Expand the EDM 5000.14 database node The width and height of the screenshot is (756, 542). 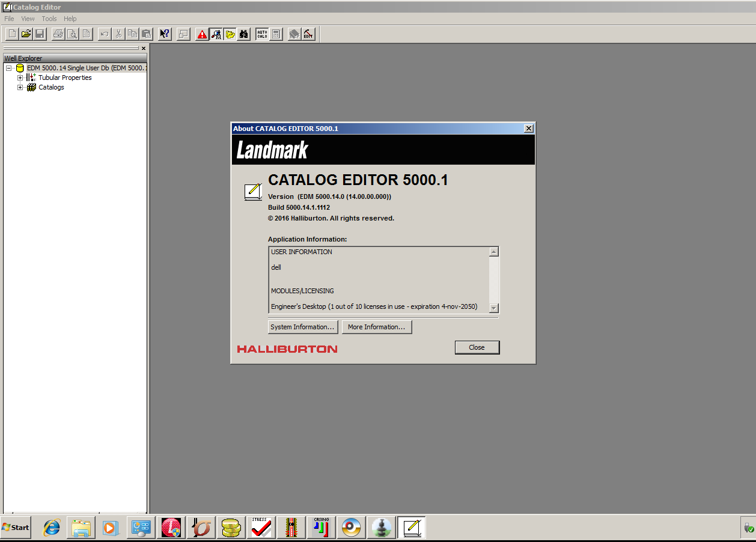tap(9, 68)
